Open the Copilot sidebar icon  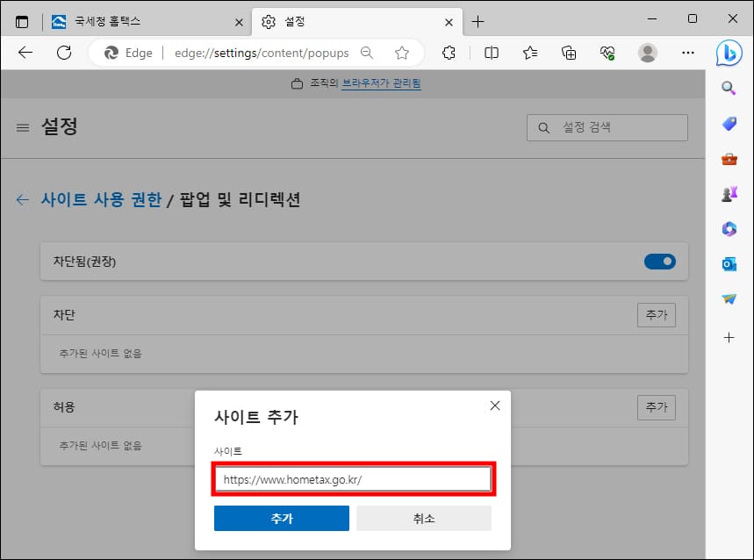click(729, 54)
